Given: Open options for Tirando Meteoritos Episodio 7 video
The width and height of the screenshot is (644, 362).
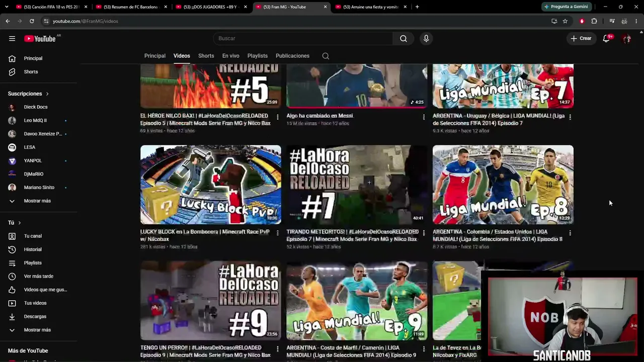Looking at the screenshot, I should 424,233.
